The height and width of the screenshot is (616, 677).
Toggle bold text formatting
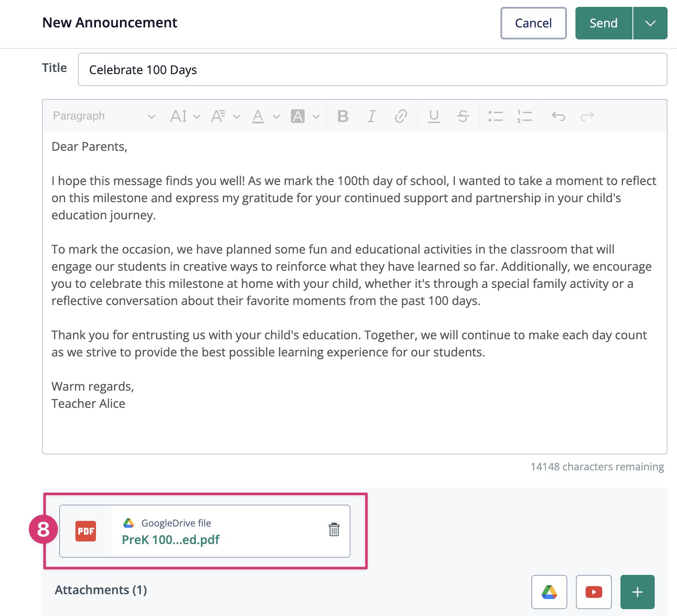[343, 116]
